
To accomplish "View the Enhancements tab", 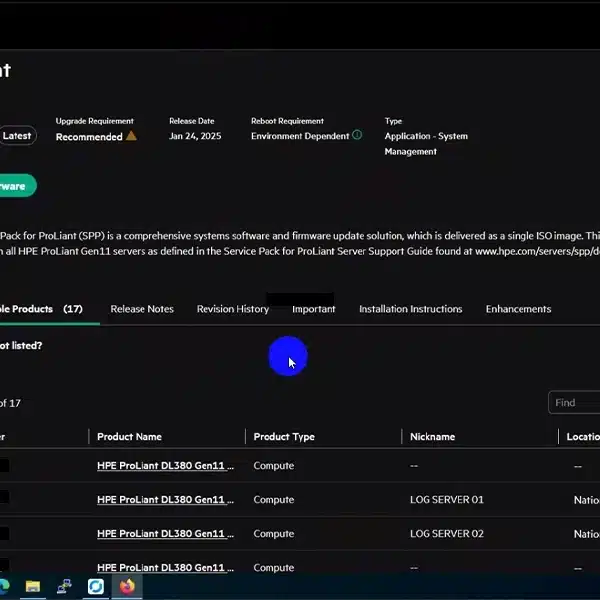I will (x=518, y=309).
